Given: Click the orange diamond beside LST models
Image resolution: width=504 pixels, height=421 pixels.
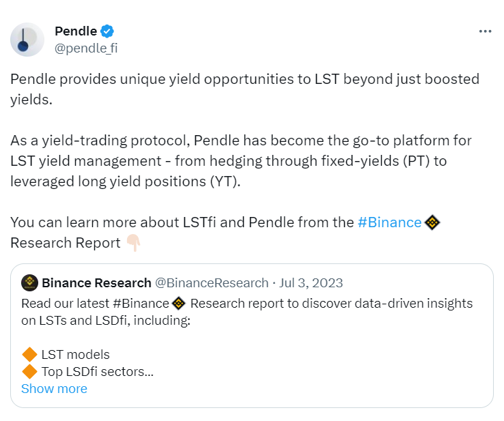Looking at the screenshot, I should click(29, 355).
